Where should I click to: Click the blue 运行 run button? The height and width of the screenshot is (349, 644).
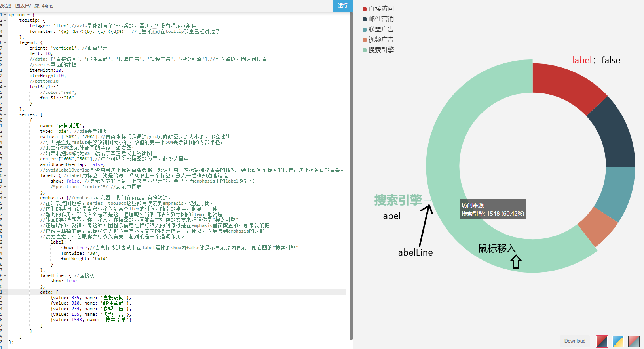pyautogui.click(x=342, y=6)
